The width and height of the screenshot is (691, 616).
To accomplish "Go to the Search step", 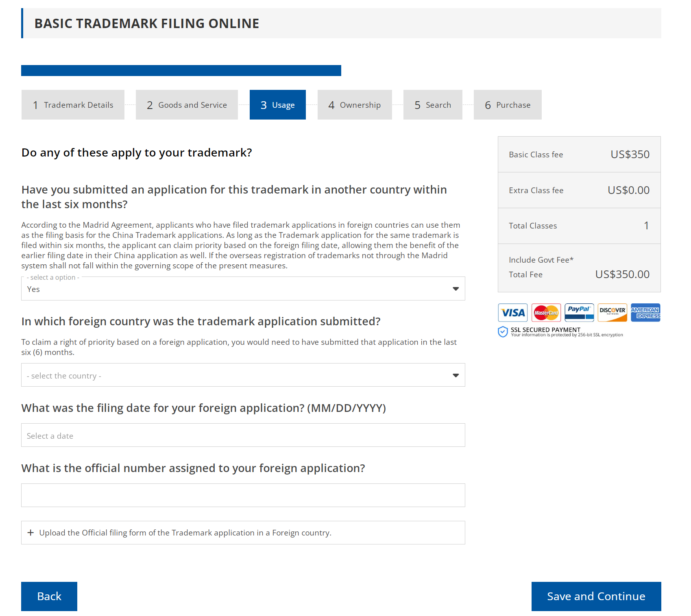I will (x=432, y=104).
